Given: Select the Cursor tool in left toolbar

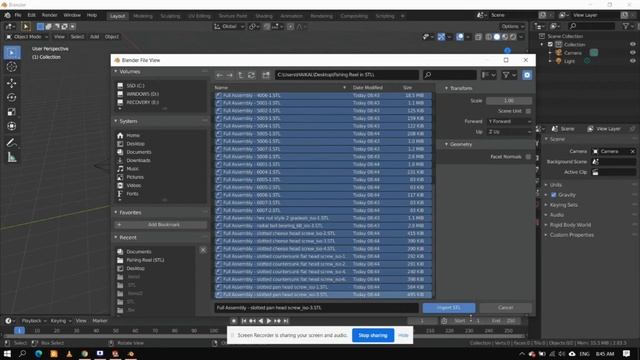Looking at the screenshot, I should [x=12, y=67].
